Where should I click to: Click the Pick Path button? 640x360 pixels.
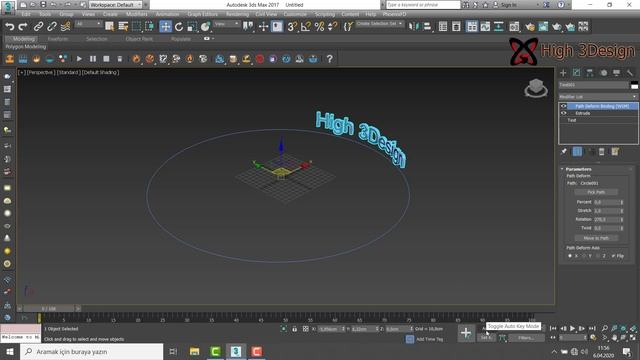[x=596, y=192]
